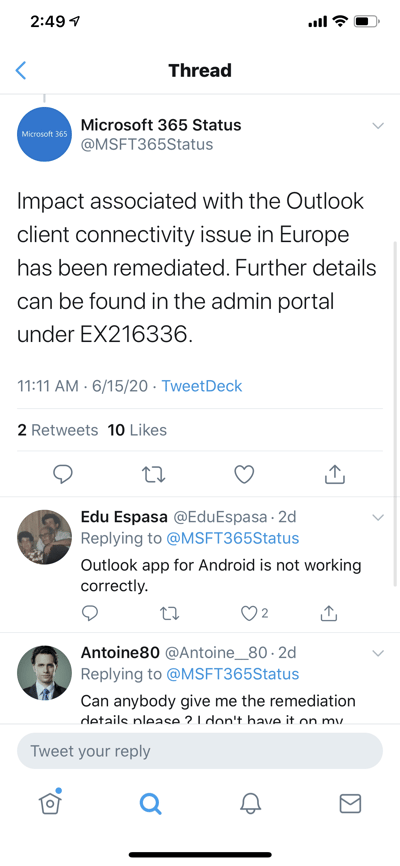
Task: View the 10 Likes list
Action: 137,430
